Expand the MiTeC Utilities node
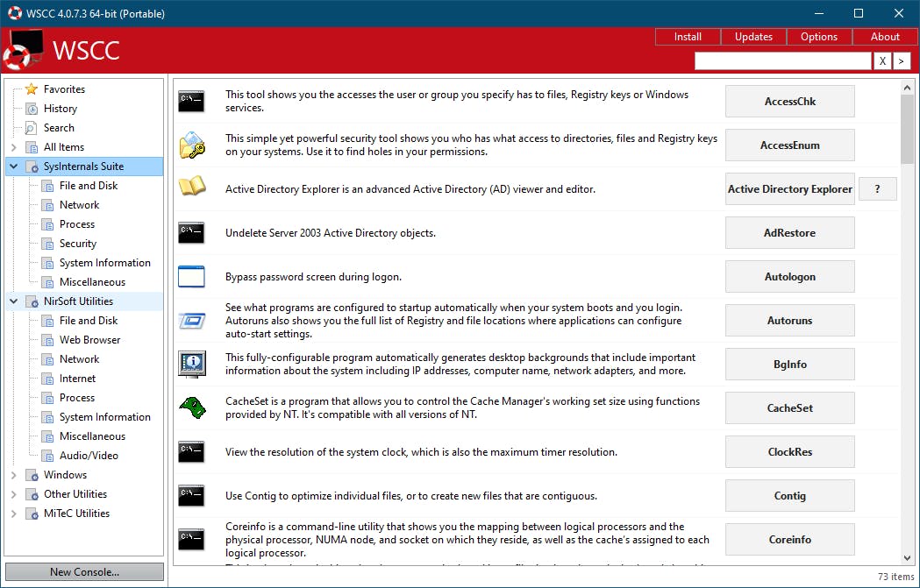 click(14, 514)
